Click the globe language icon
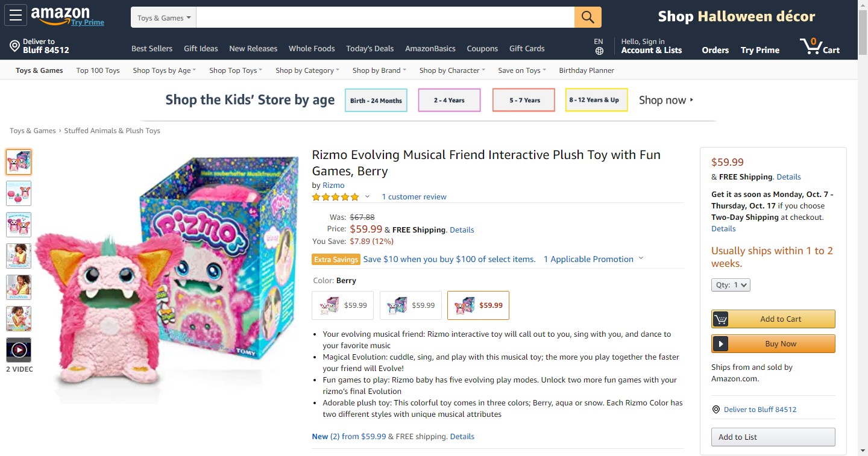 coord(599,51)
